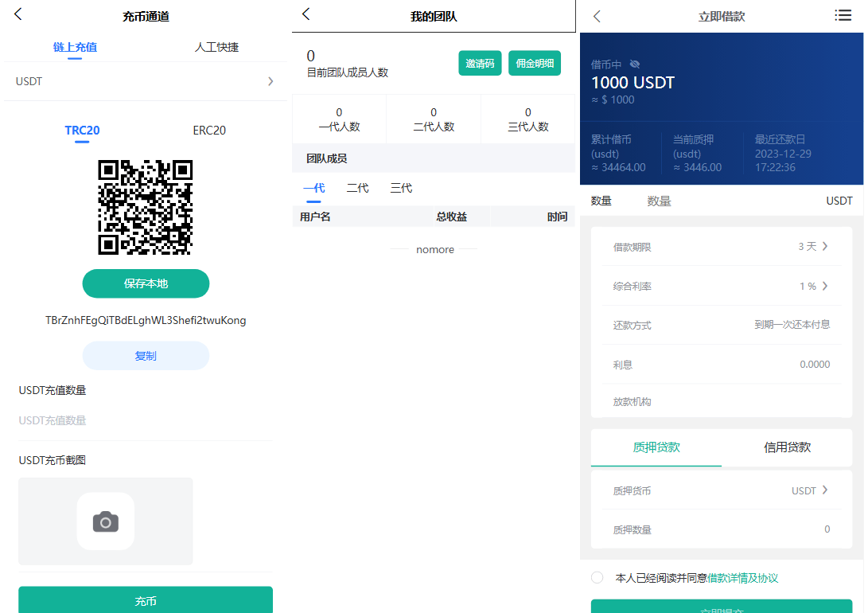Tap the 佣金明细 green icon button
Screen dimensions: 868x613
pyautogui.click(x=534, y=62)
